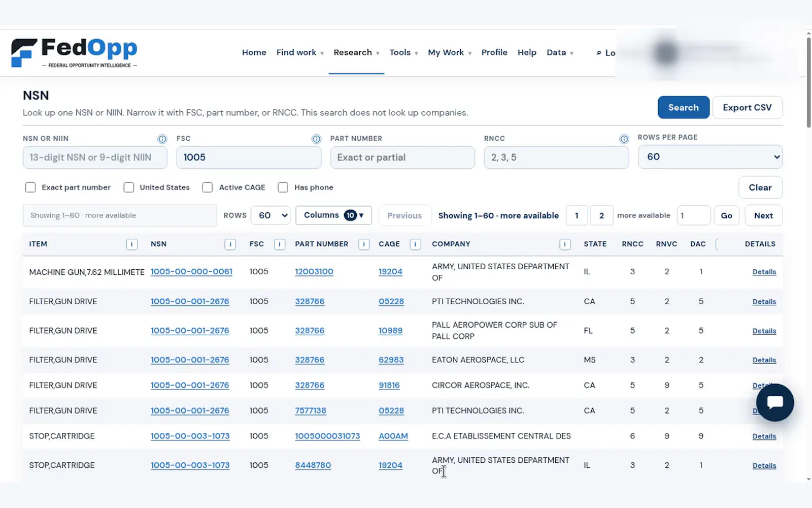Expand the Find work menu

300,52
